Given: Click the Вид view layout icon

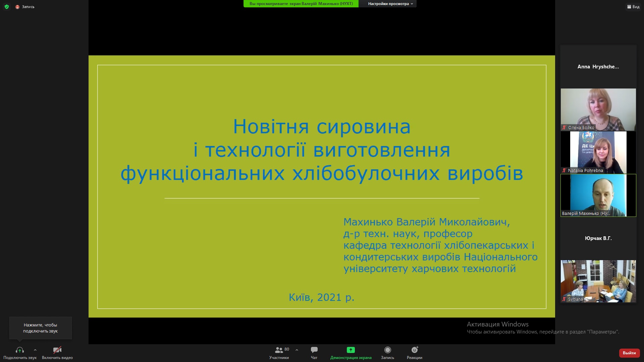Looking at the screenshot, I should tap(633, 7).
